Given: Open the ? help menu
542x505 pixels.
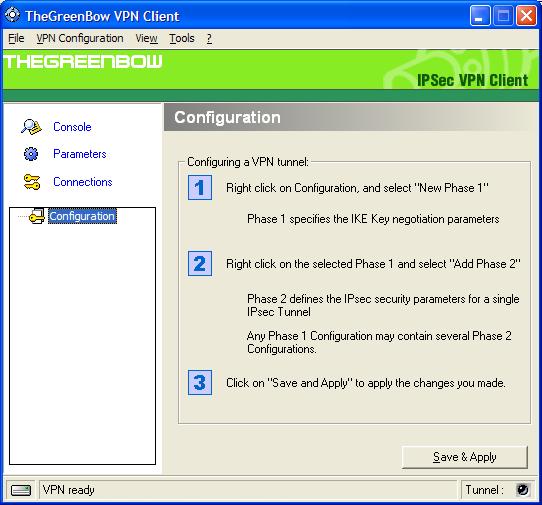Looking at the screenshot, I should 209,38.
